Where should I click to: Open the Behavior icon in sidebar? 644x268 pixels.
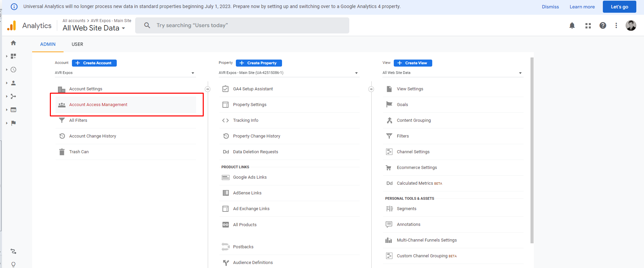tap(13, 110)
